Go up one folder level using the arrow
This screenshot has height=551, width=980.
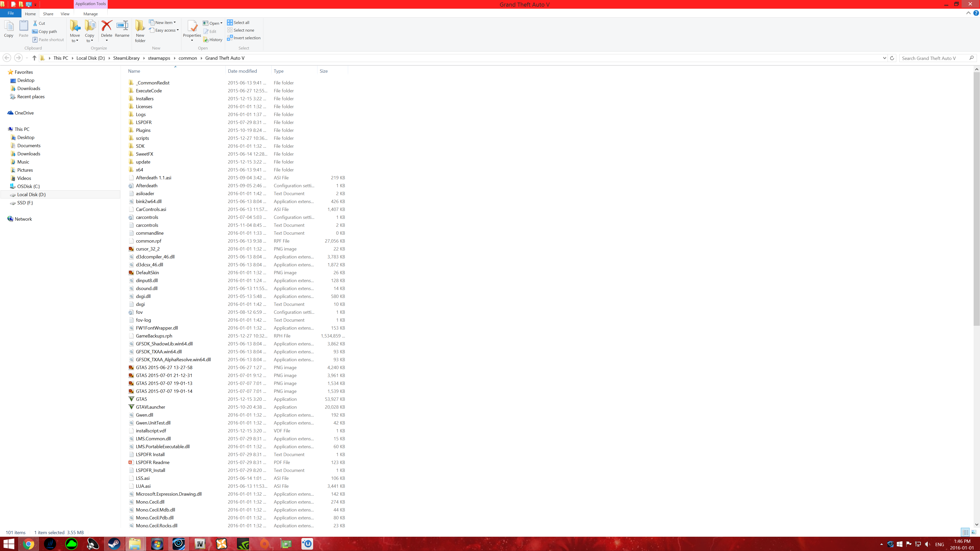[34, 58]
